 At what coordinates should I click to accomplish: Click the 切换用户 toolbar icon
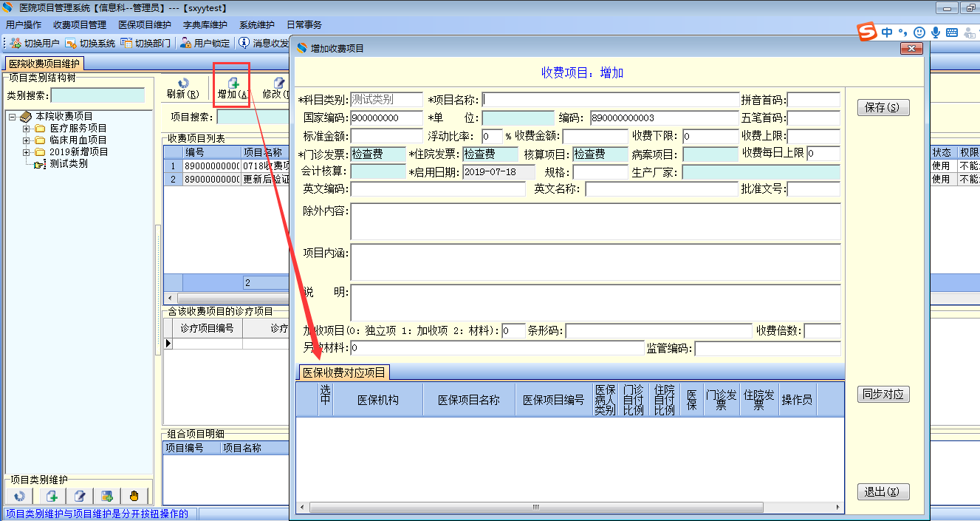pos(16,43)
